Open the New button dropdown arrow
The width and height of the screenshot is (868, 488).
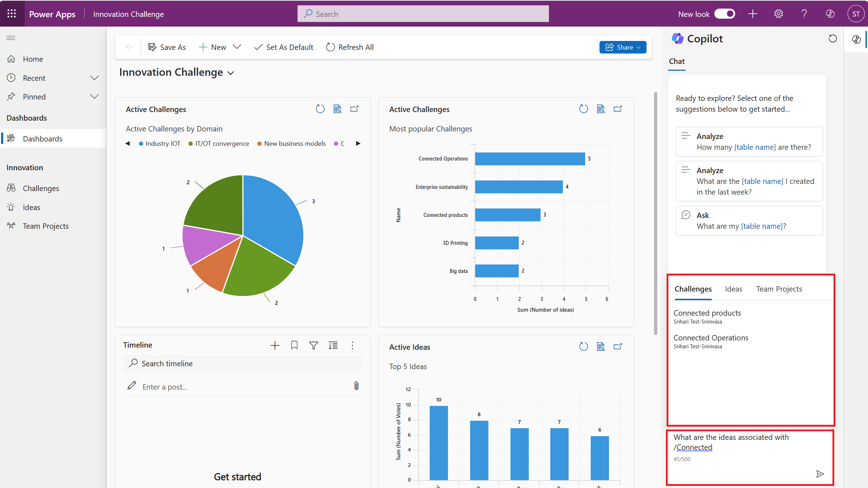237,47
